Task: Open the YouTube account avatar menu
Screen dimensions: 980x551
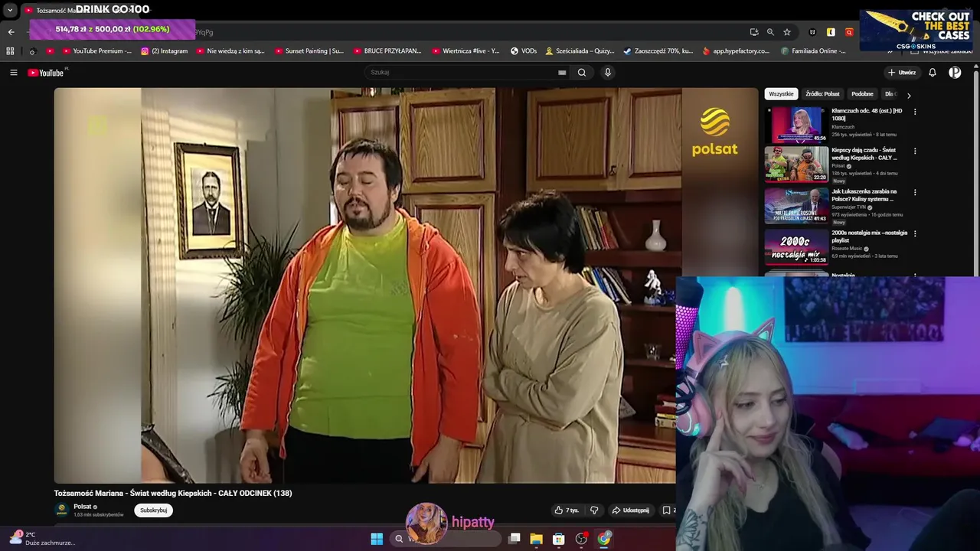Action: click(955, 73)
